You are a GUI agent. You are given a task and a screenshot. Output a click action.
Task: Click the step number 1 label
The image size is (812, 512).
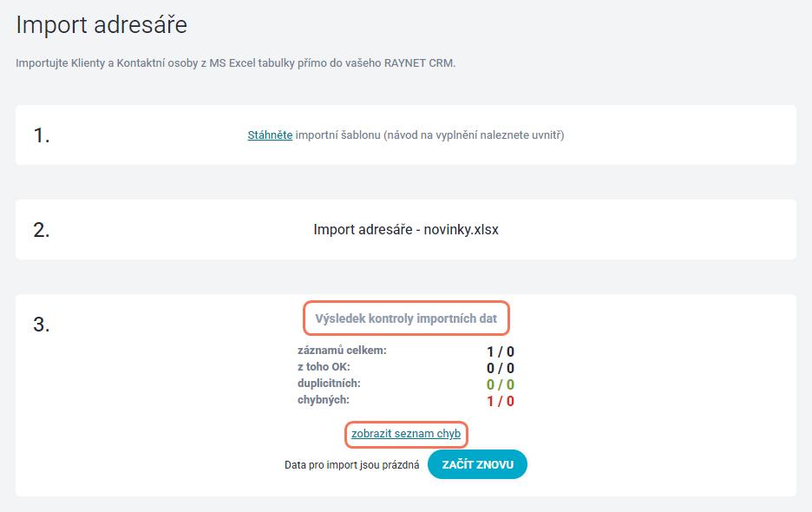tap(42, 135)
